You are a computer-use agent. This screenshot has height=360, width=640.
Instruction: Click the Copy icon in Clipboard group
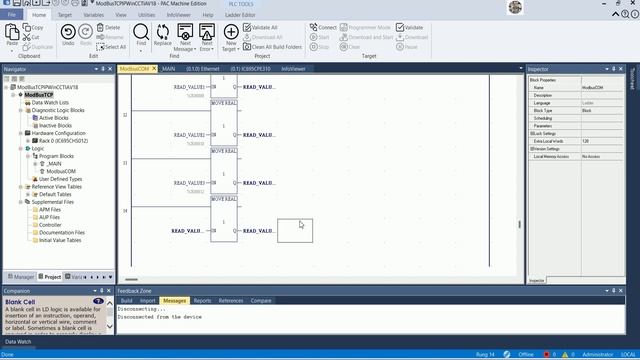27,27
